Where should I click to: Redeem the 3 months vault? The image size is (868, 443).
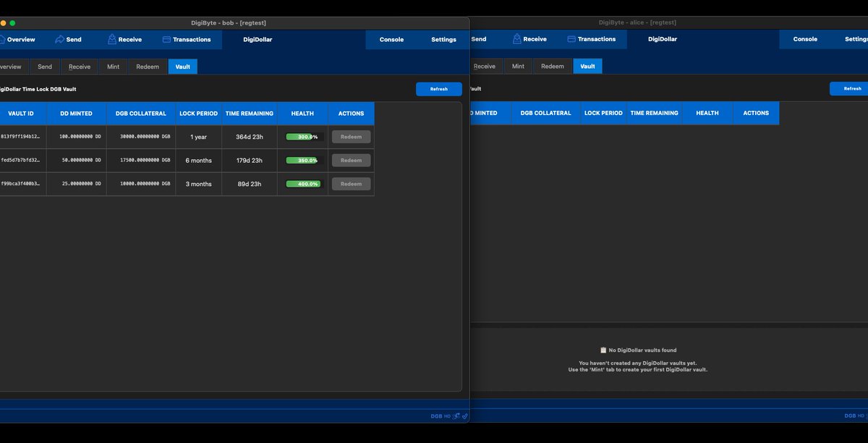(351, 184)
